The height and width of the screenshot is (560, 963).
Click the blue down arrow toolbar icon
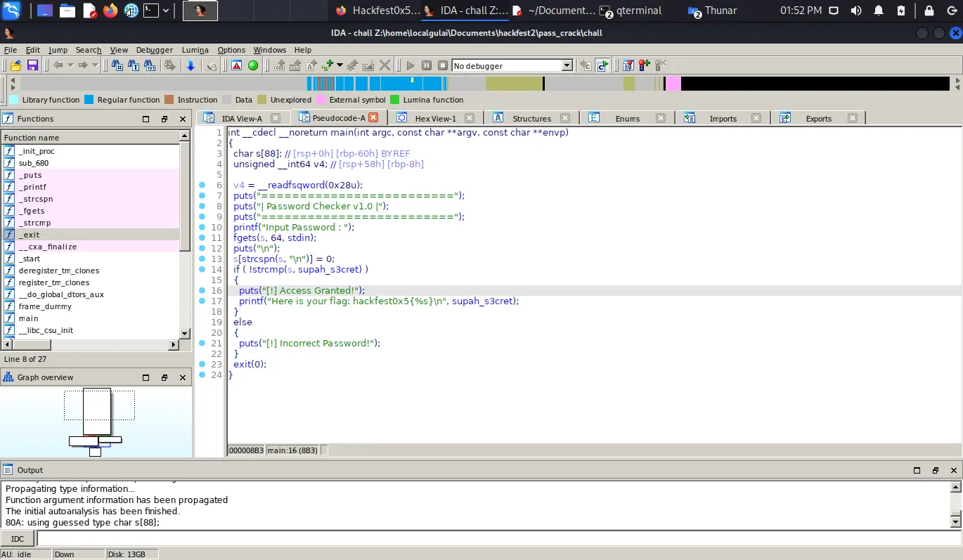pos(190,65)
